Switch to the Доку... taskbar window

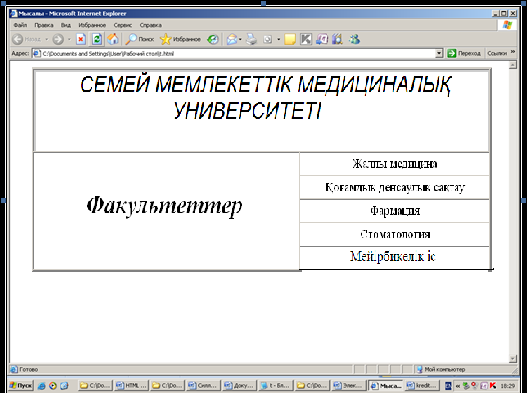click(239, 385)
